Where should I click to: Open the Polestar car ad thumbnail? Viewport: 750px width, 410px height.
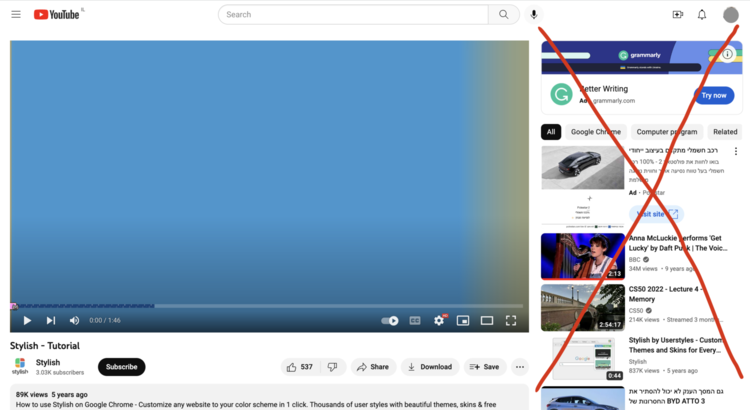(583, 168)
